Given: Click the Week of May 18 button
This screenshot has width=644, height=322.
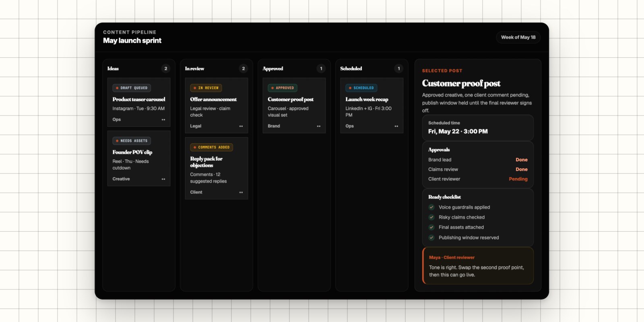Looking at the screenshot, I should (518, 37).
